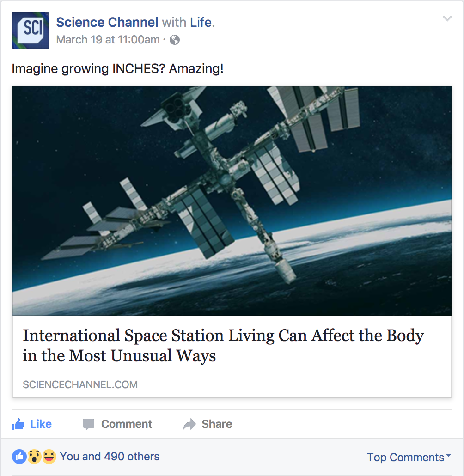Toggle the Like button text
This screenshot has height=476, width=464.
[x=41, y=424]
